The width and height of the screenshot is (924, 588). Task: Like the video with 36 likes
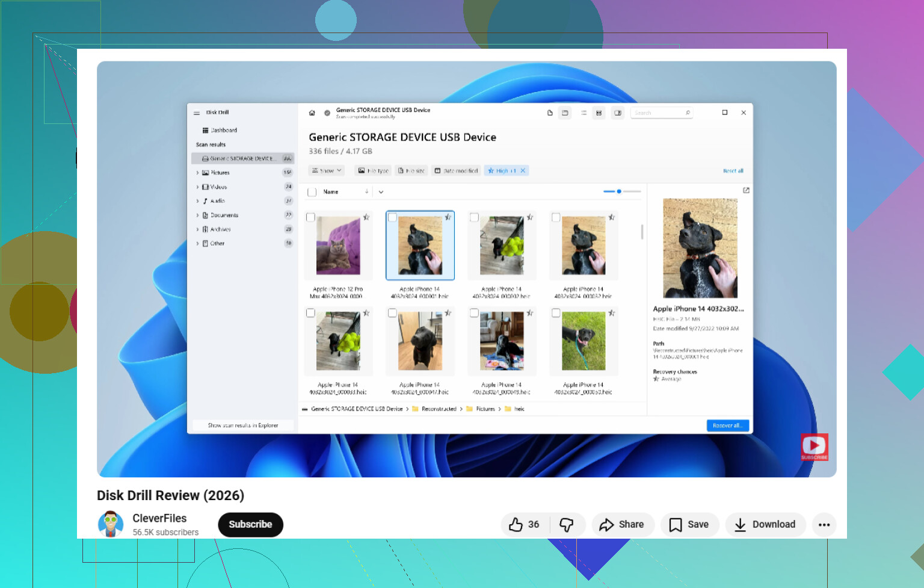524,525
